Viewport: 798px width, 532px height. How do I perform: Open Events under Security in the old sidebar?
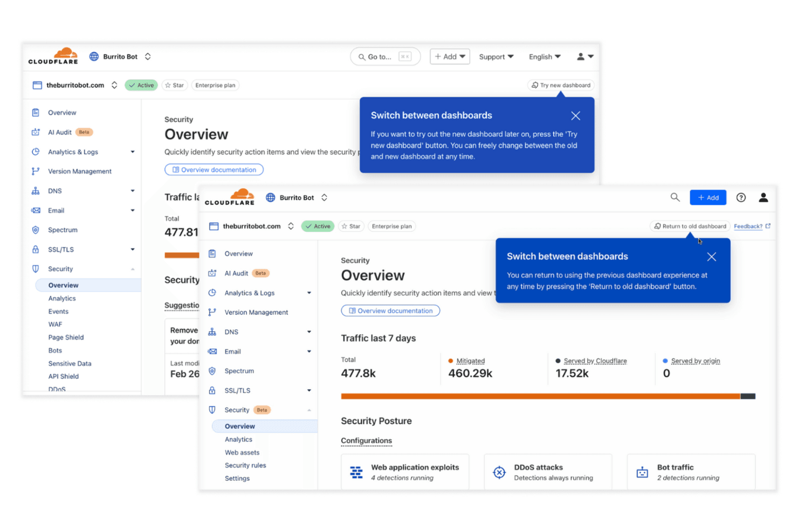[58, 312]
